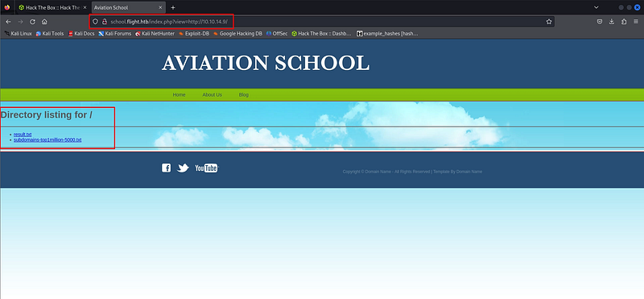Expand the list all tabs dropdown
Viewport: 644px width, 299px height.
point(597,7)
